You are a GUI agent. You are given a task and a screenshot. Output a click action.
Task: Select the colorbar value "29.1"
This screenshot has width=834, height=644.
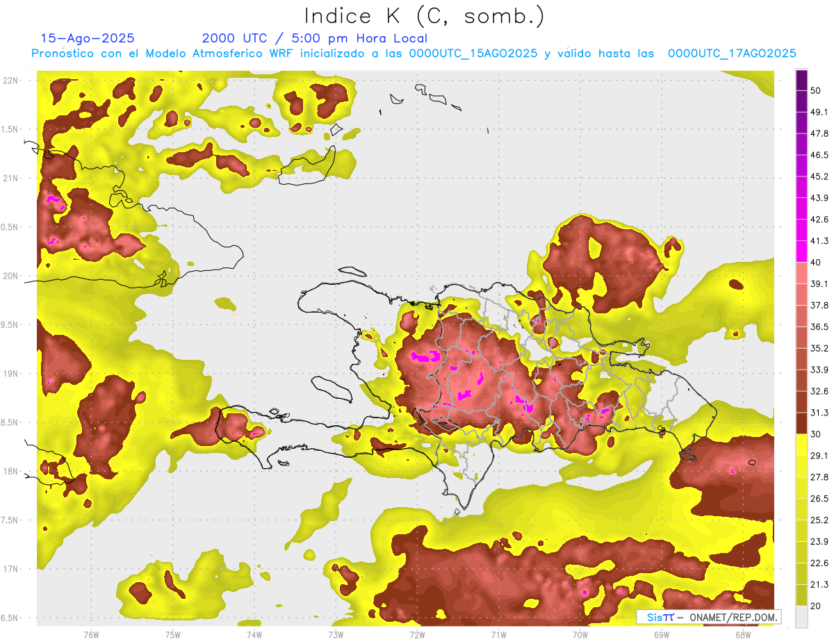click(819, 456)
